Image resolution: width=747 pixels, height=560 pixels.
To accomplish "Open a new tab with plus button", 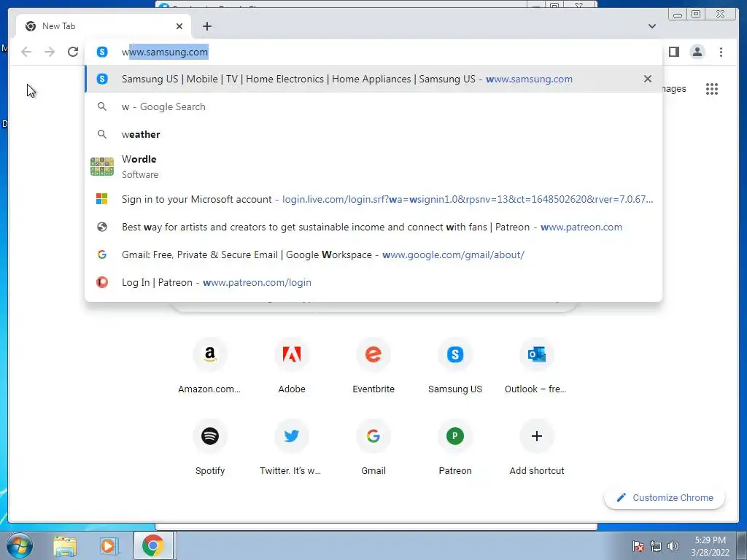I will (206, 26).
